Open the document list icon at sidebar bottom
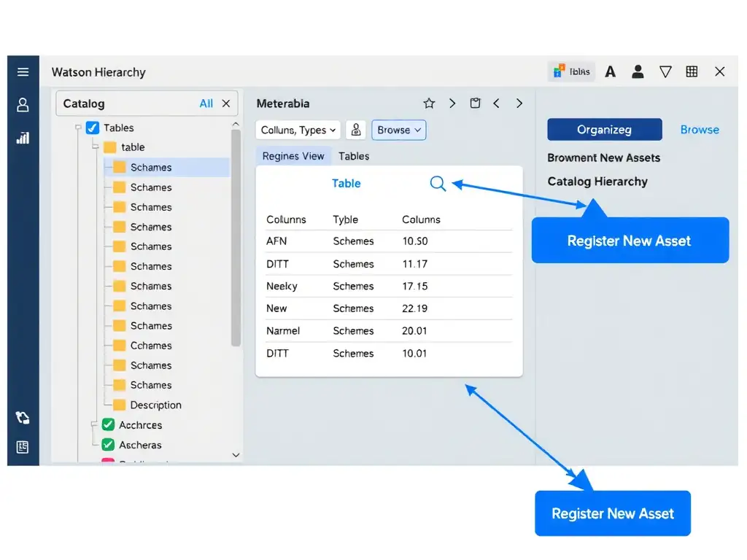Image resolution: width=747 pixels, height=560 pixels. (23, 447)
